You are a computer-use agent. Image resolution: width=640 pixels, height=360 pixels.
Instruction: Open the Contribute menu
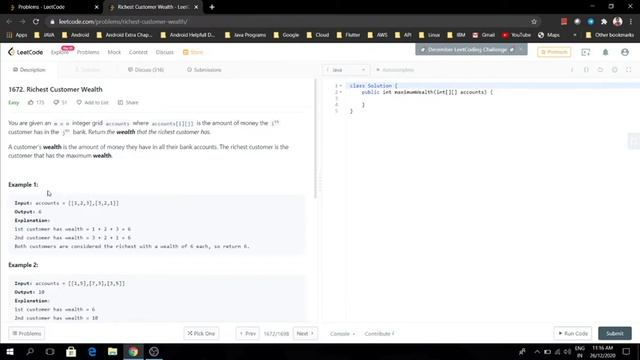point(379,333)
